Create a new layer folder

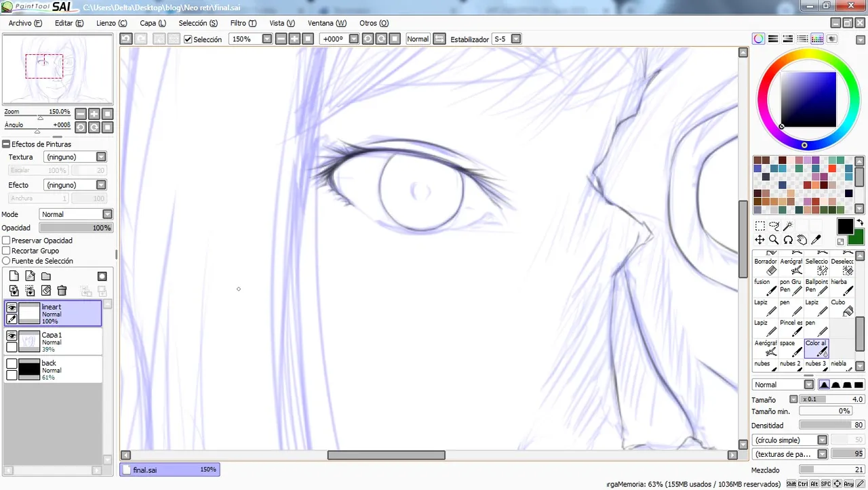click(x=46, y=276)
